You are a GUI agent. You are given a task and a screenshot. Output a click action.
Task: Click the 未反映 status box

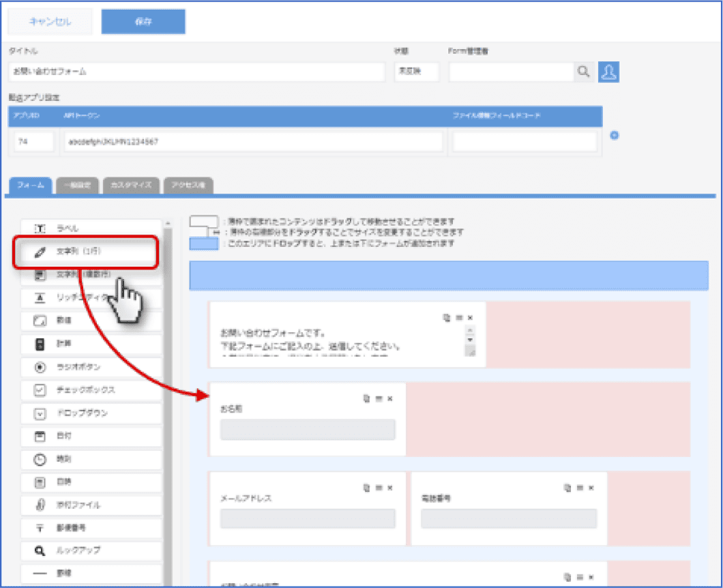point(416,72)
